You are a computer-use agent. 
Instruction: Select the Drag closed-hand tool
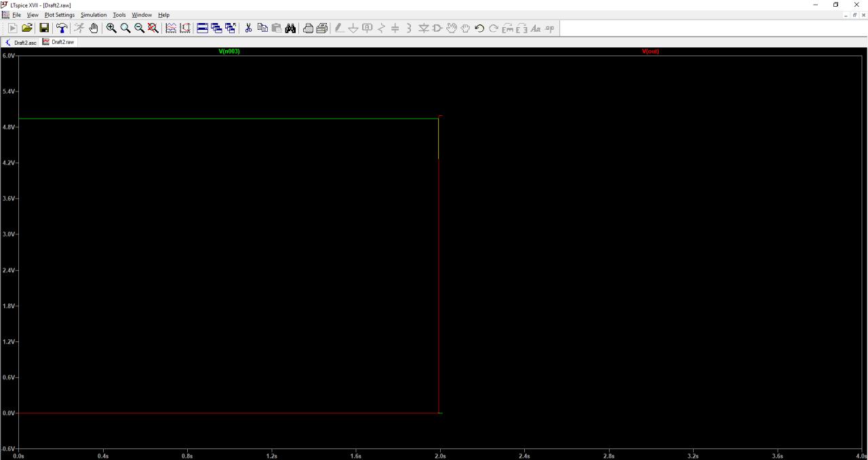(465, 28)
